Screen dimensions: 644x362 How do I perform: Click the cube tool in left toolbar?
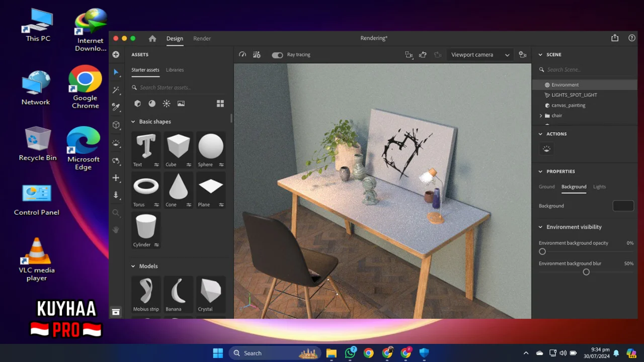[116, 125]
